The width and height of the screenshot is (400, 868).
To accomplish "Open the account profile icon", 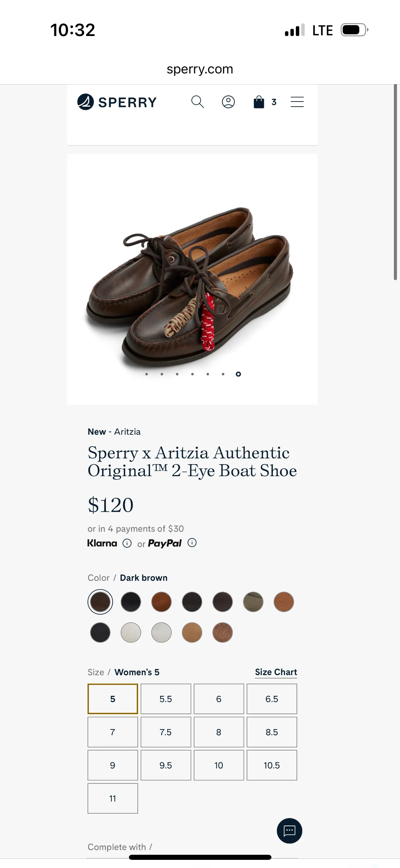I will tap(228, 102).
